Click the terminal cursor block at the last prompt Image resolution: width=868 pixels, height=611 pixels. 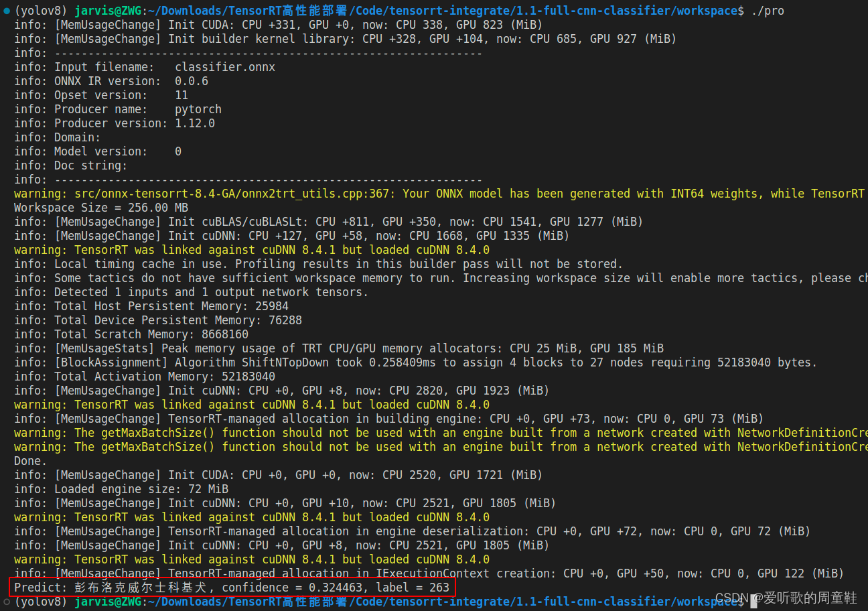click(753, 601)
